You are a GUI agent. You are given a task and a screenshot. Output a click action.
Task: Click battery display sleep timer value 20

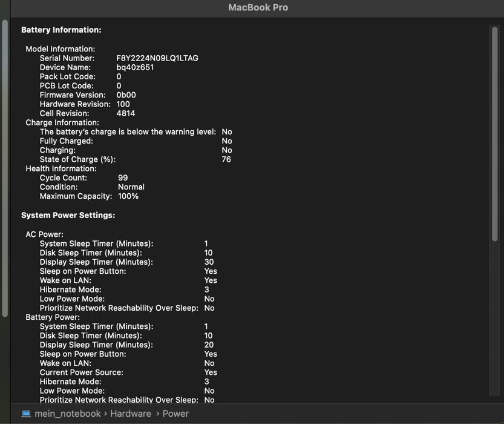(209, 345)
